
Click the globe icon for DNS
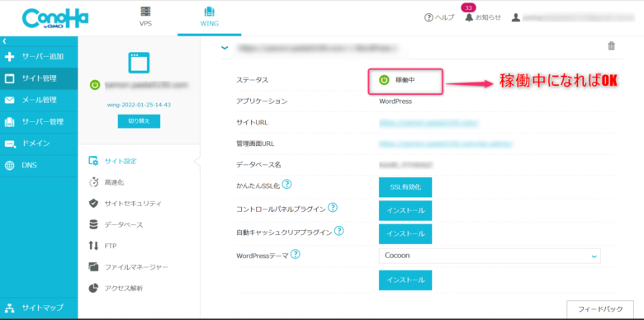point(9,165)
